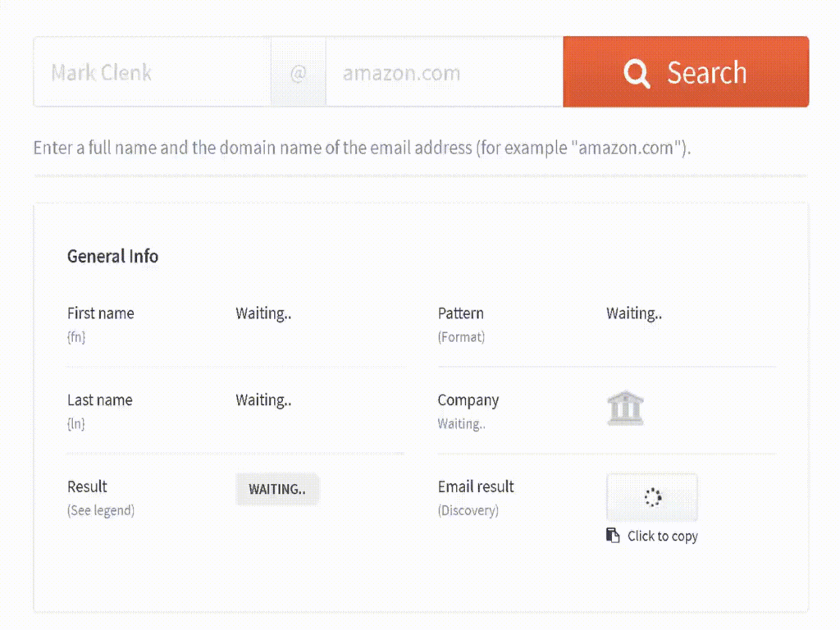Click the '(Format)' text under Pattern

461,337
